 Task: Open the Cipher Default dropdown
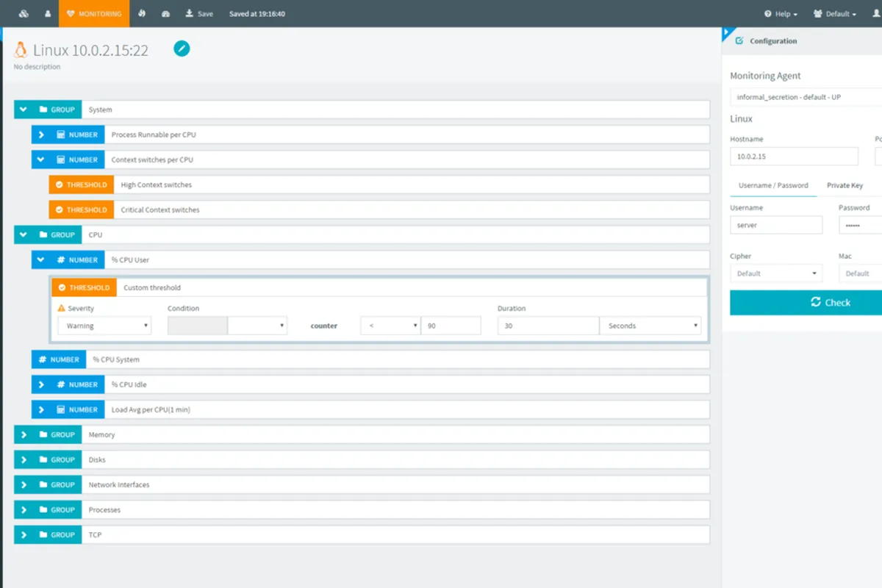[x=776, y=273]
